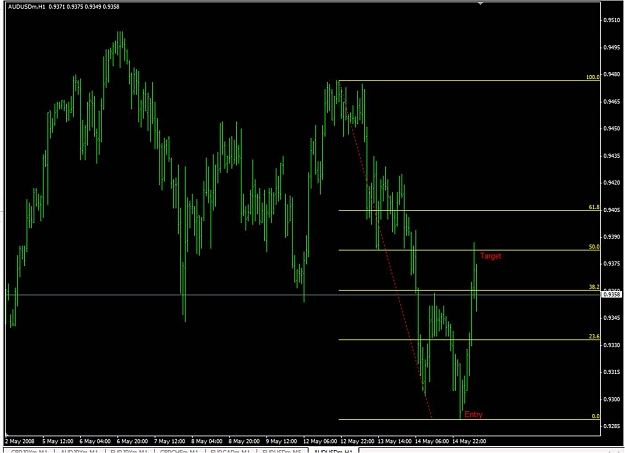Click price scale value 0.9510
This screenshot has height=453, width=625.
[611, 20]
